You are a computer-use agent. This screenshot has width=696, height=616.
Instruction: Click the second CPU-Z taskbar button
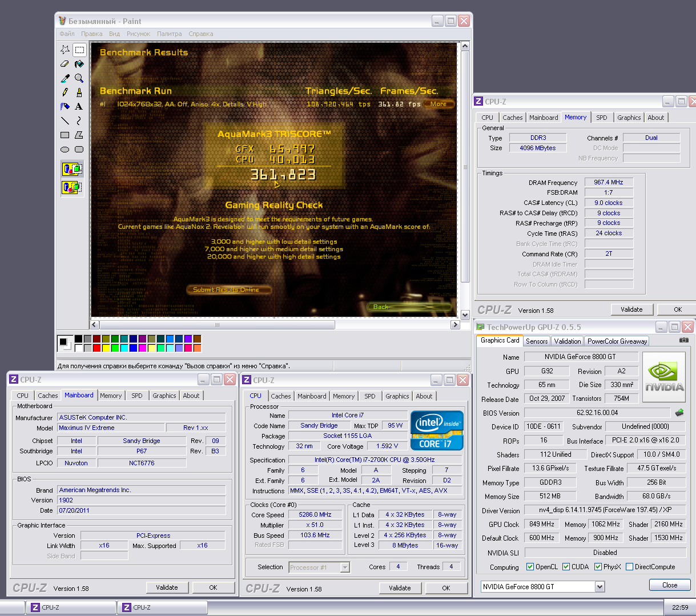[163, 607]
